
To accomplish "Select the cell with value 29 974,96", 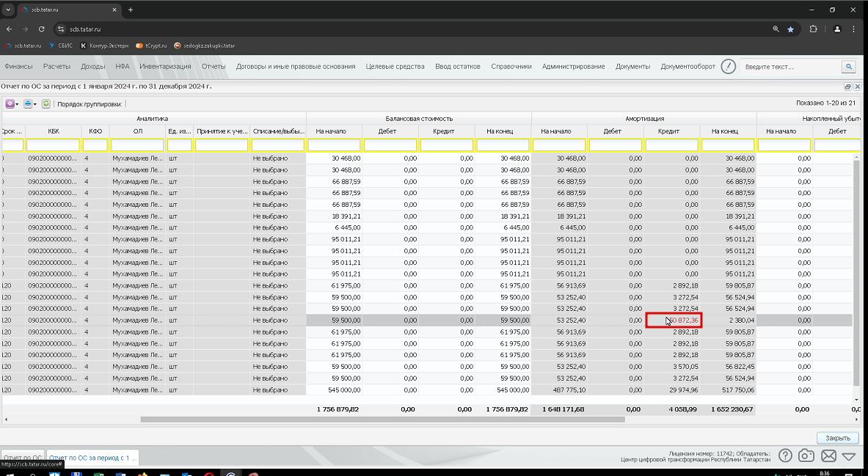I will (672, 389).
